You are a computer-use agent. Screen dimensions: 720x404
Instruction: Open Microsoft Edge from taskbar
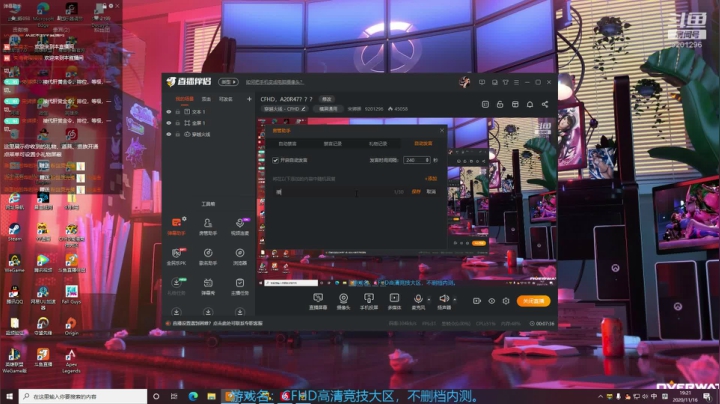tap(193, 396)
